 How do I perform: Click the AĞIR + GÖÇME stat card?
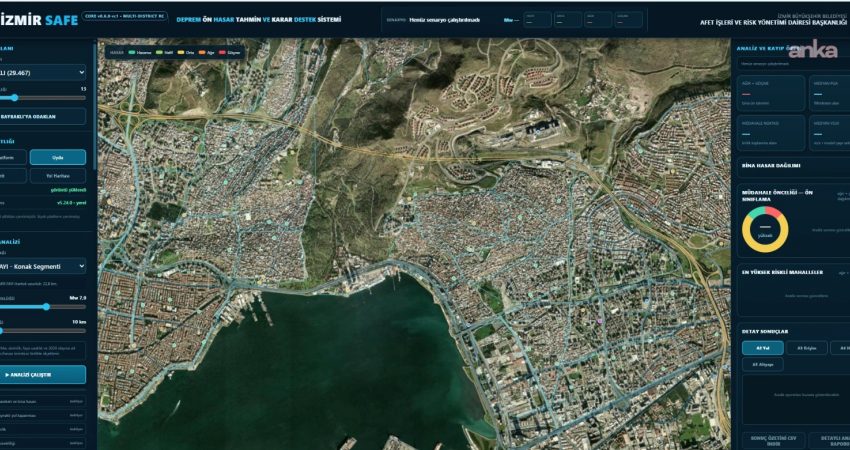771,93
